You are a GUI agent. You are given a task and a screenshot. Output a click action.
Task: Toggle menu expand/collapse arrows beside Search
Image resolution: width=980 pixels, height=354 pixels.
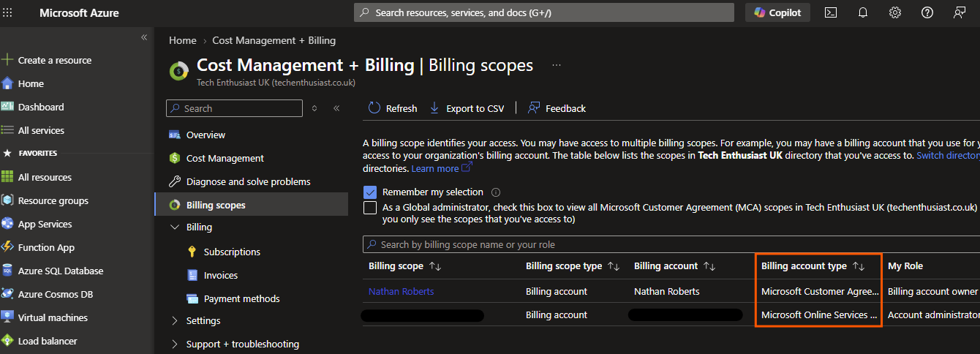314,108
